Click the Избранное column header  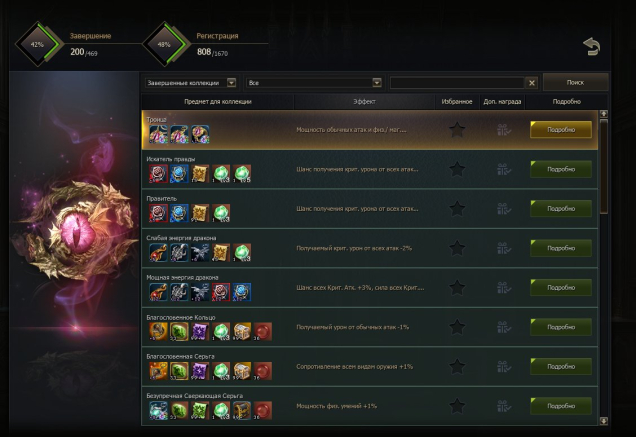[x=457, y=101]
